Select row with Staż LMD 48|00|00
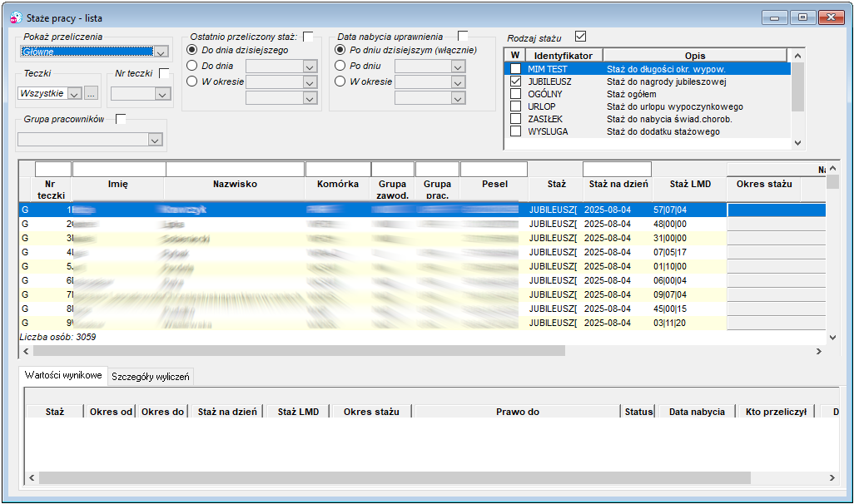This screenshot has height=504, width=854. [x=422, y=224]
